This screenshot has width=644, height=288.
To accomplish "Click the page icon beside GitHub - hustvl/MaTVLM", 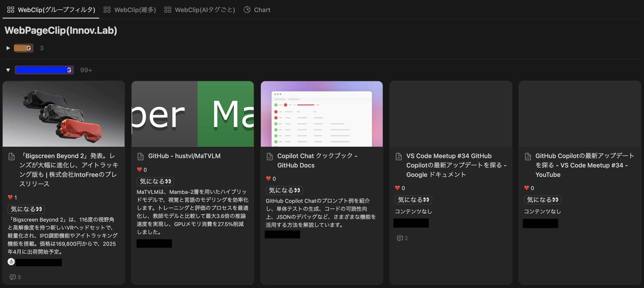I will (141, 157).
